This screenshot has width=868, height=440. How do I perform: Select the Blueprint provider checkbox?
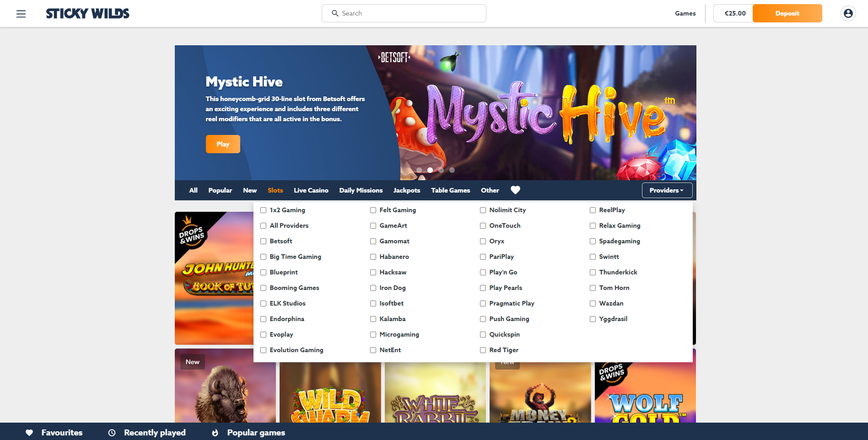click(264, 273)
